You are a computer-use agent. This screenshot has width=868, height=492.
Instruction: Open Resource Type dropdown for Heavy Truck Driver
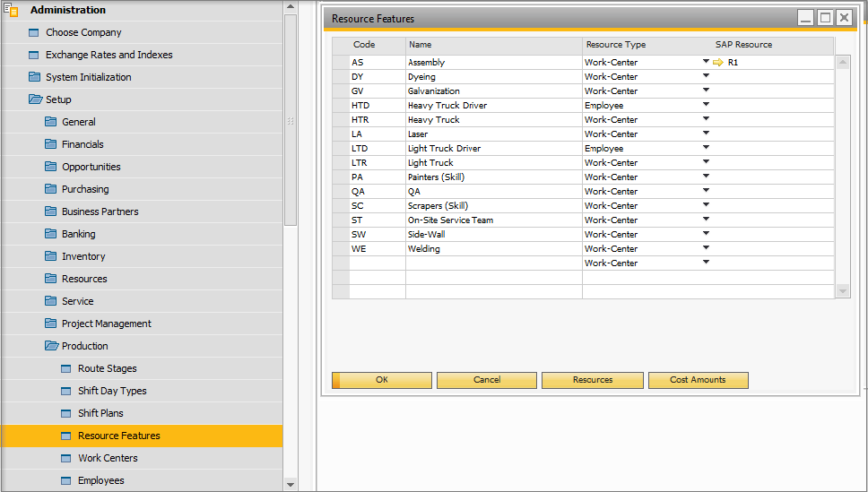click(x=707, y=105)
